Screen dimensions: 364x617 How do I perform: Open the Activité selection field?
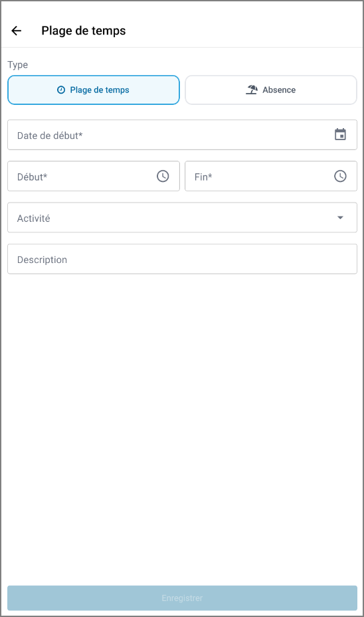pyautogui.click(x=182, y=218)
